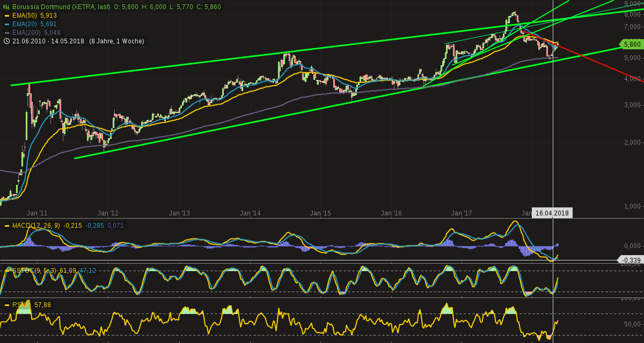644x343 pixels.
Task: Click the SSTOC(9, 5, 3) indicator label
Action: [x=34, y=271]
